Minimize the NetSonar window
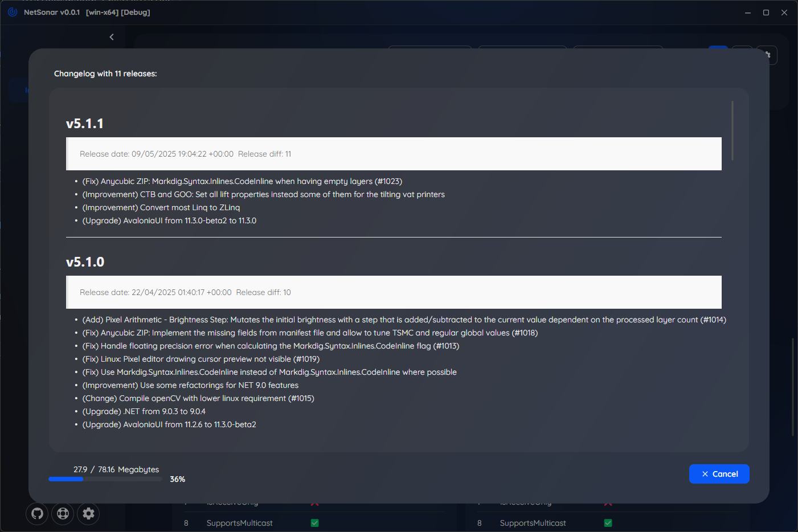The width and height of the screenshot is (798, 532). 748,13
